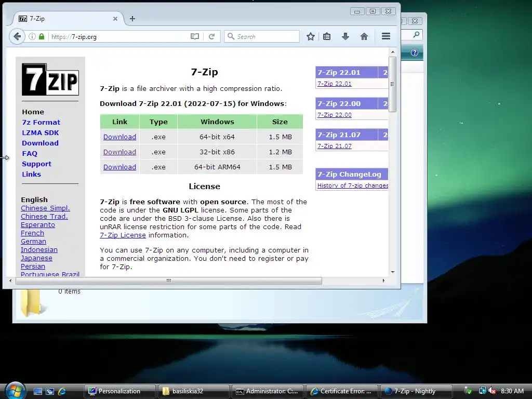Screen dimensions: 532x399
Task: Click search magnifier in background Explorer window
Action: tap(416, 34)
